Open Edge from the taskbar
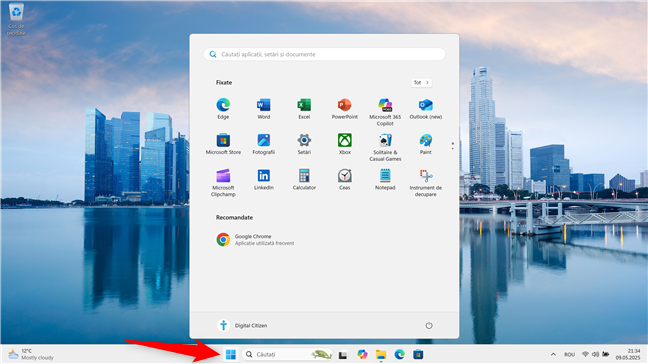 (x=399, y=354)
